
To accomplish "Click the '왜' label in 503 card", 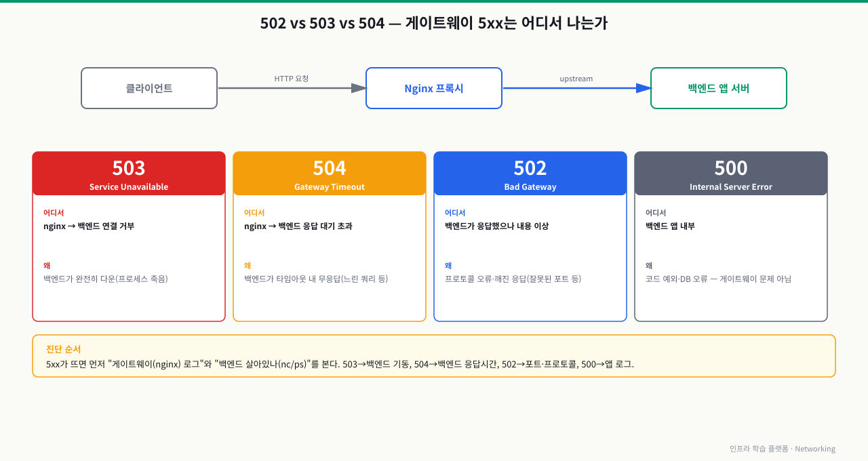I will [x=47, y=266].
